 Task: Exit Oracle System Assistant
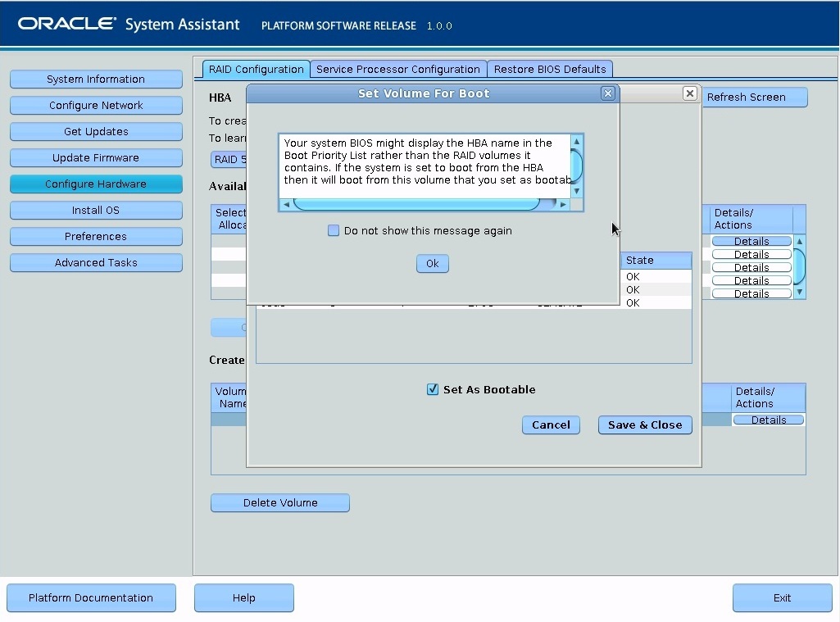click(x=782, y=597)
